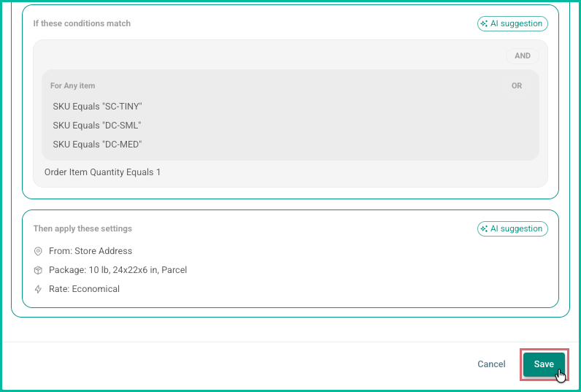This screenshot has height=392, width=581.
Task: Click the package box icon
Action: [x=38, y=270]
